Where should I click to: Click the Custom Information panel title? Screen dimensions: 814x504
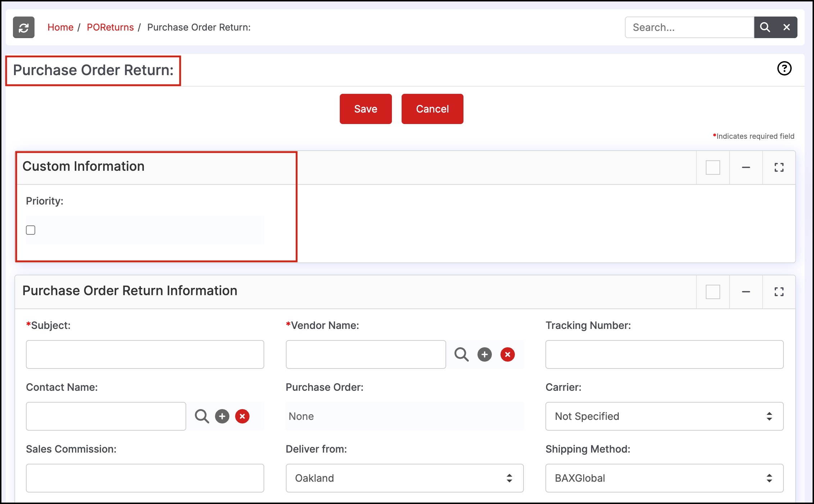(83, 166)
